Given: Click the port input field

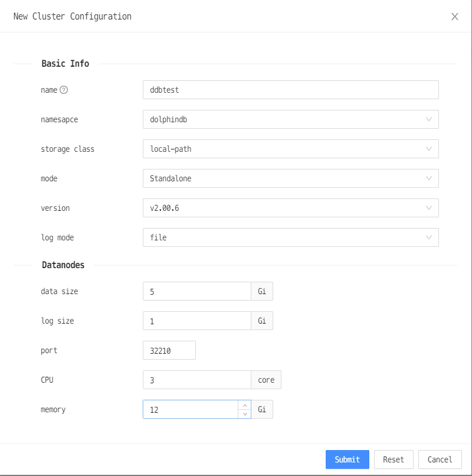Looking at the screenshot, I should click(169, 350).
